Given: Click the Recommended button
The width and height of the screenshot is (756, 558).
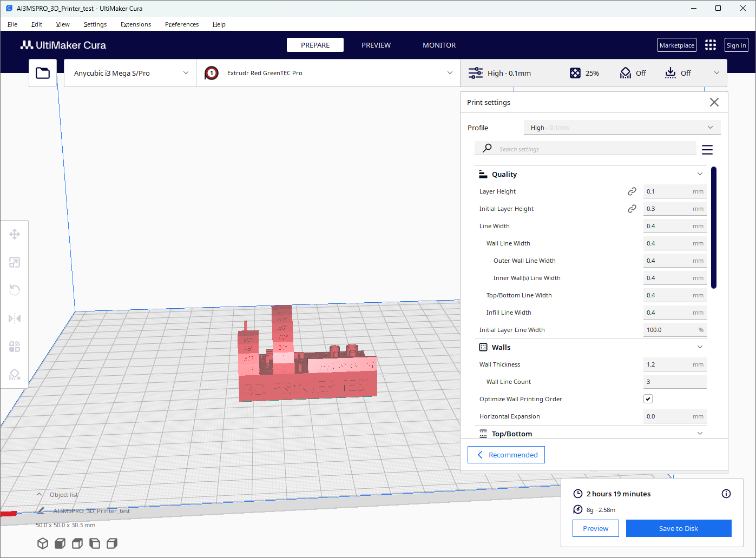Looking at the screenshot, I should [x=506, y=455].
